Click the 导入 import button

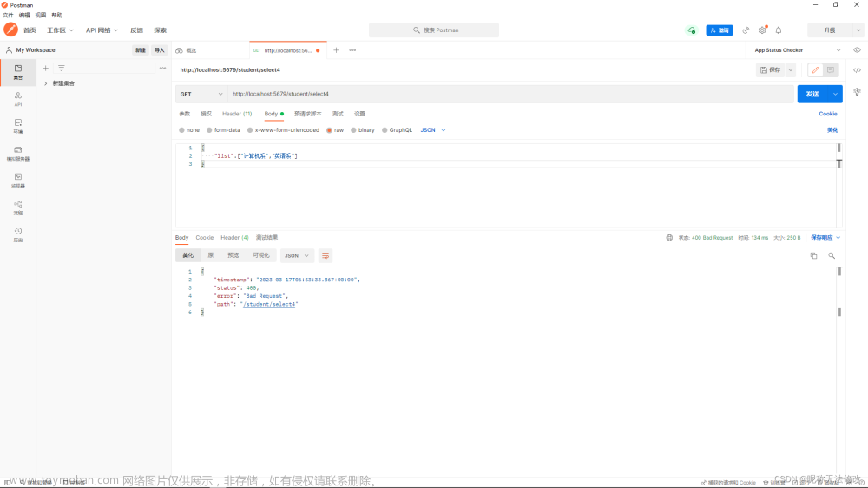point(160,50)
